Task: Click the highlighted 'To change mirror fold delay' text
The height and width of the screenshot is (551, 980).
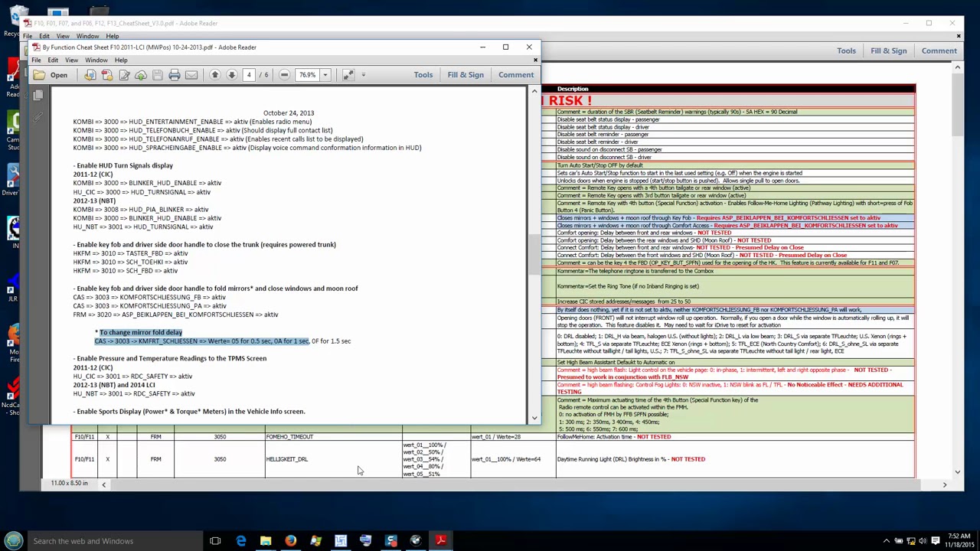Action: tap(141, 332)
